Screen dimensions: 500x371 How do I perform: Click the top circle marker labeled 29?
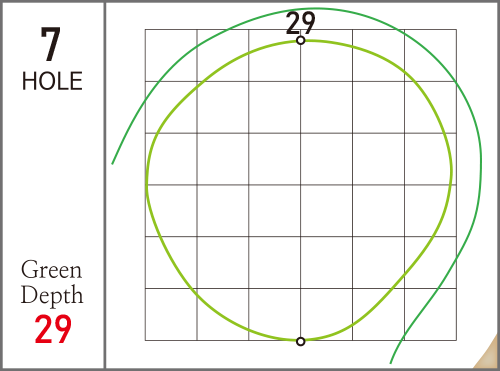point(301,40)
